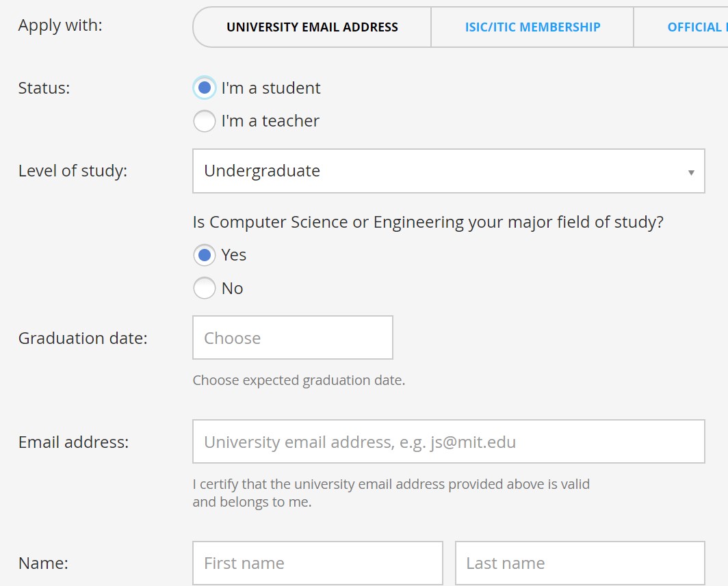Select the "I'm a student" radio button
The image size is (728, 586).
pyautogui.click(x=204, y=88)
